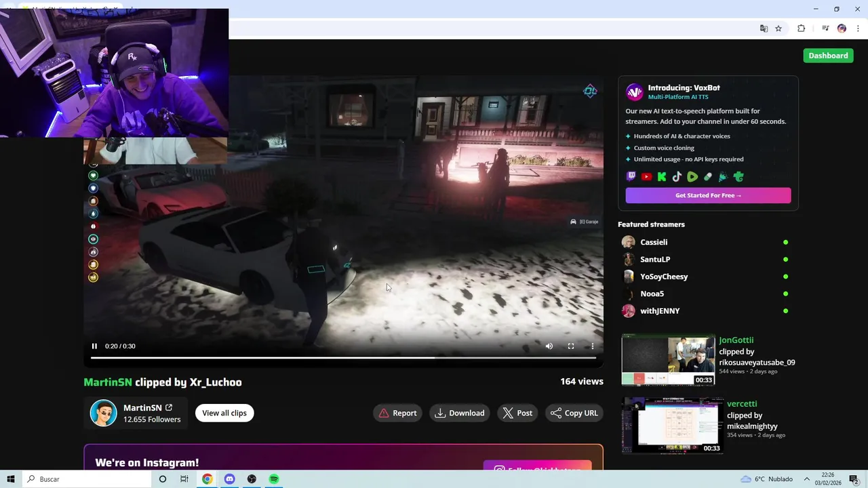
Task: Open Chrome extensions puzzle icon
Action: click(802, 28)
